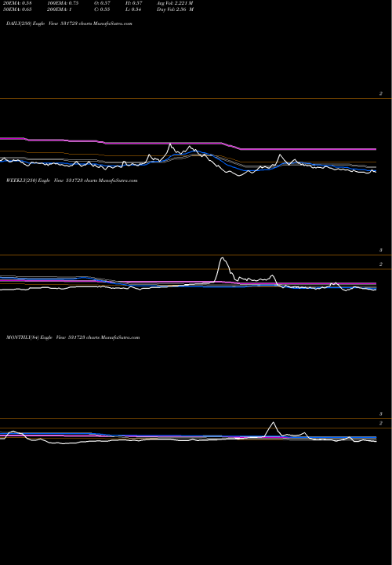Click the Day Vol reading
This screenshot has height=565, width=392.
[175, 9]
